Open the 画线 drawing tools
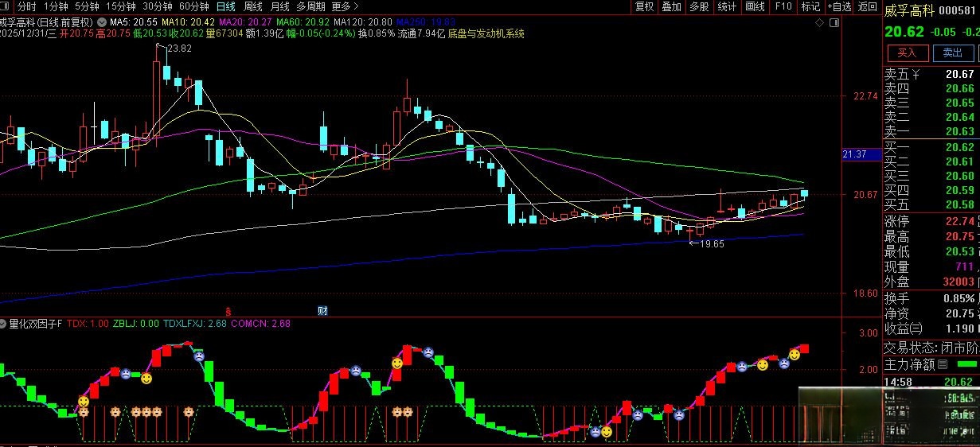This screenshot has height=447, width=980. coord(755,6)
